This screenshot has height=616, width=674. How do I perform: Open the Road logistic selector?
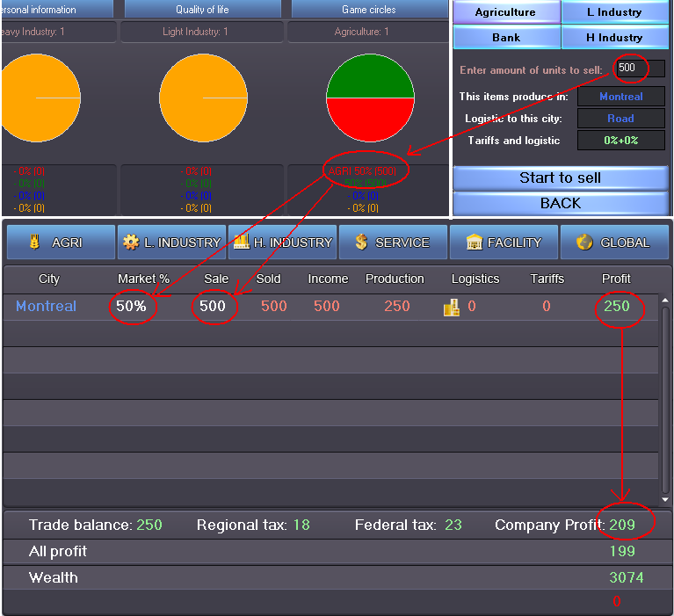620,119
